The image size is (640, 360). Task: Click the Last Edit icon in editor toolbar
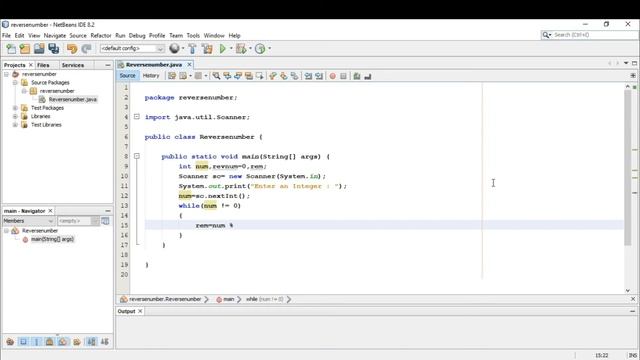point(172,76)
